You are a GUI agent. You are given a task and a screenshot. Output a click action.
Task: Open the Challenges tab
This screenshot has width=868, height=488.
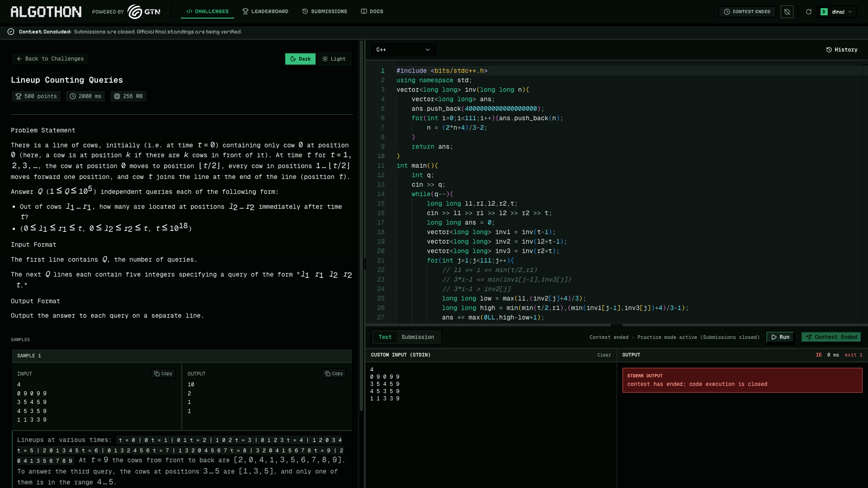pyautogui.click(x=208, y=11)
